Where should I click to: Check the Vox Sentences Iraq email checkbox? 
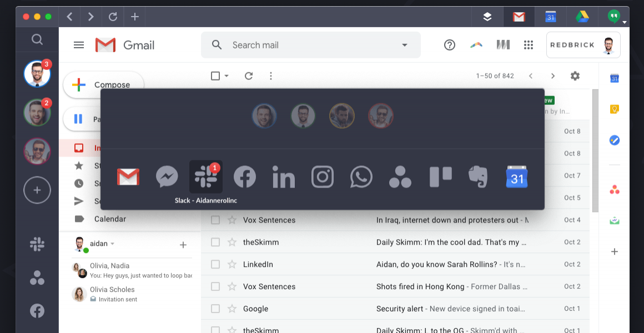point(215,220)
